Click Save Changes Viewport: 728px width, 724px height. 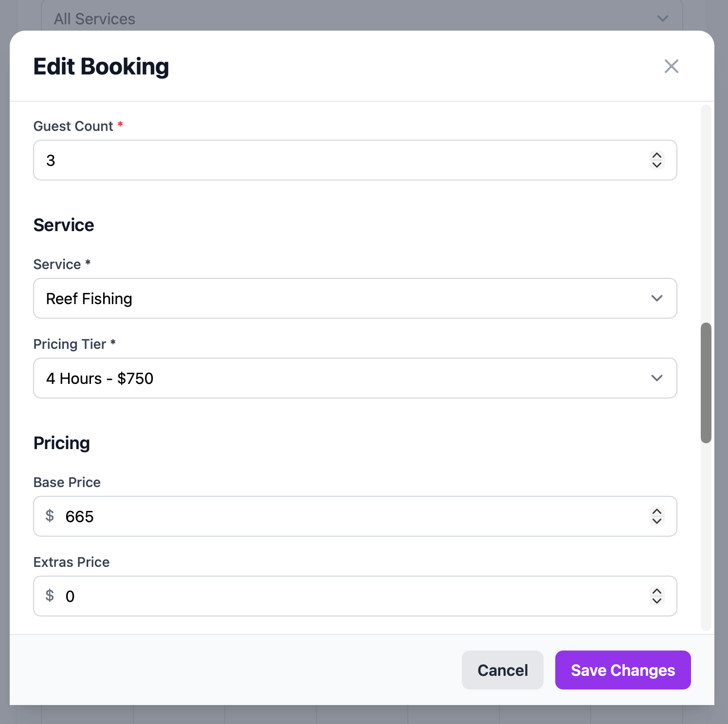622,670
